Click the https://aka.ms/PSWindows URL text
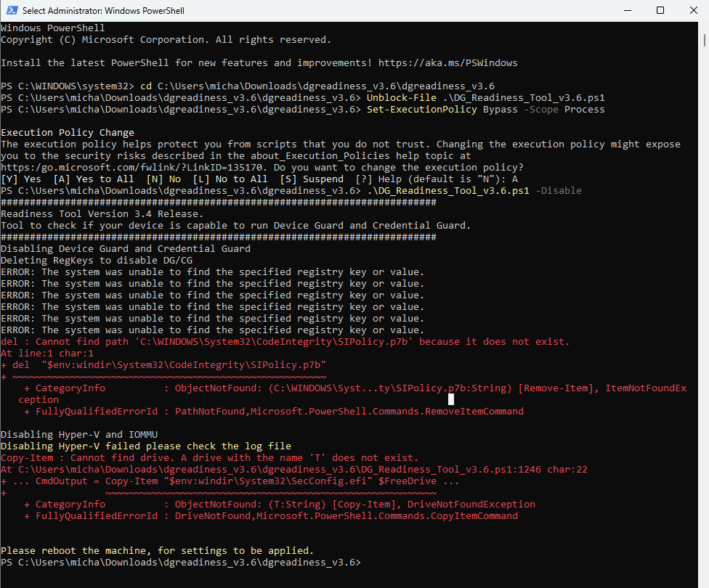 coord(447,63)
